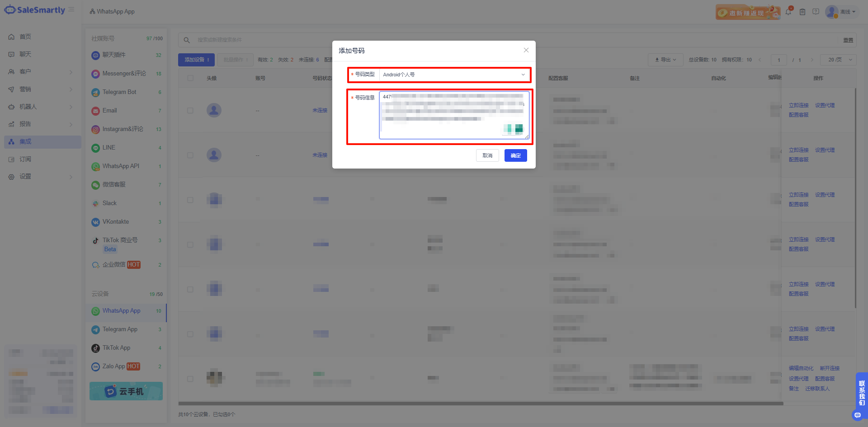Open 聊天 in the left navigation

pyautogui.click(x=42, y=54)
